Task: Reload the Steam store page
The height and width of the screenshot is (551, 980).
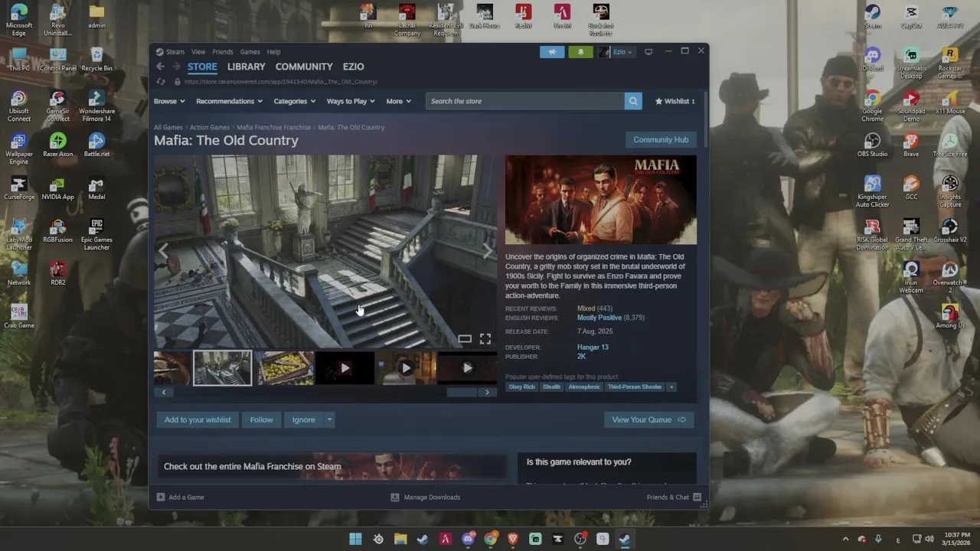Action: (x=161, y=82)
